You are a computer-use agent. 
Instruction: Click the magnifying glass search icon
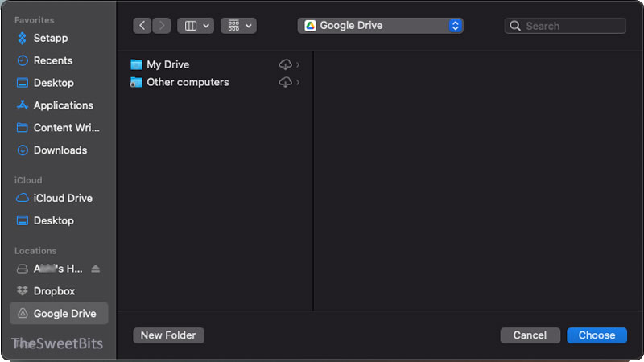(x=515, y=26)
